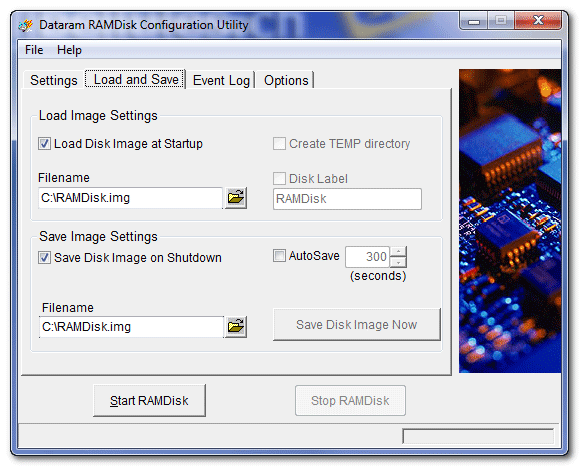580x467 pixels.
Task: Click the status bar progress indicator
Action: pos(478,436)
